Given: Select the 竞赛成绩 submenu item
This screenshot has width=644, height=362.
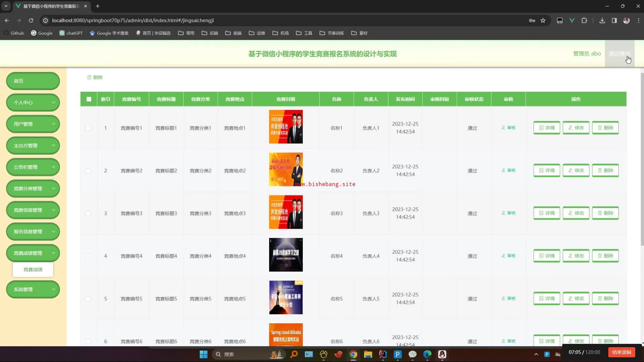Looking at the screenshot, I should click(x=33, y=270).
